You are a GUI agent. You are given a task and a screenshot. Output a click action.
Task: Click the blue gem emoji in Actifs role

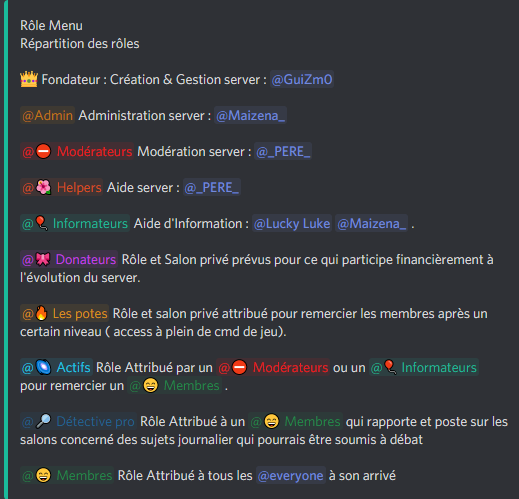tap(43, 367)
